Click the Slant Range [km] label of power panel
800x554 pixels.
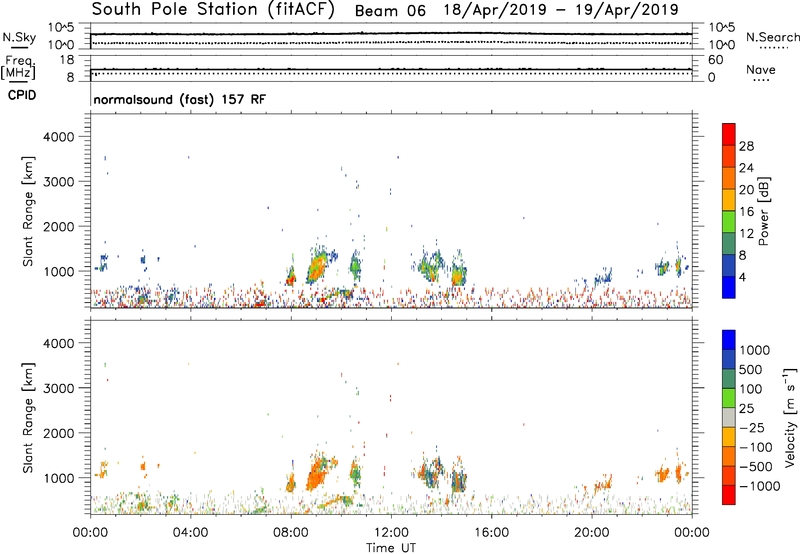(28, 211)
